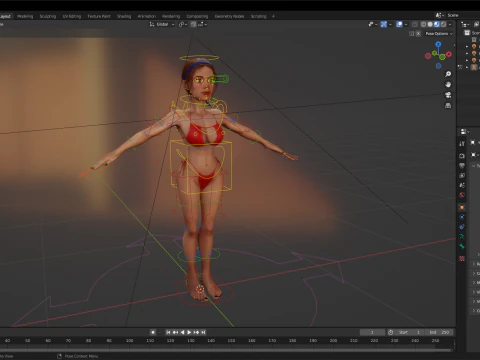This screenshot has height=360, width=480.
Task: Open the Rendering workspace tab
Action: 171,16
